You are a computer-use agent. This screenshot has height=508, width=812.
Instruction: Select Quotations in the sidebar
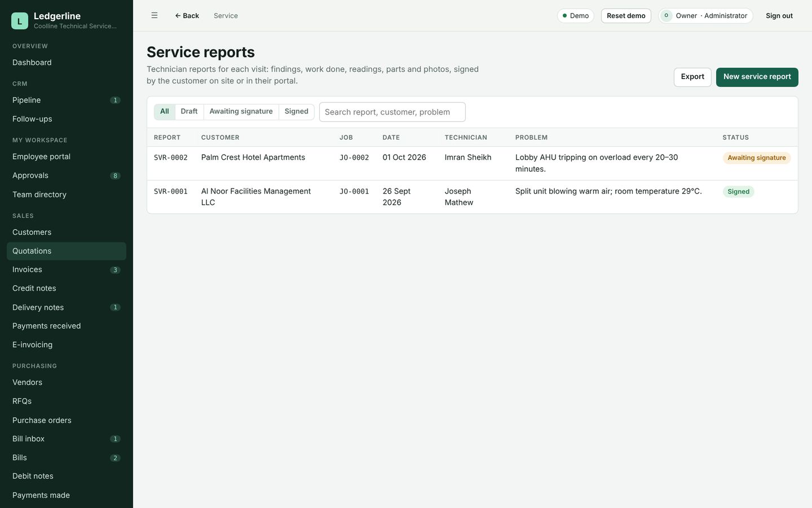(x=67, y=251)
